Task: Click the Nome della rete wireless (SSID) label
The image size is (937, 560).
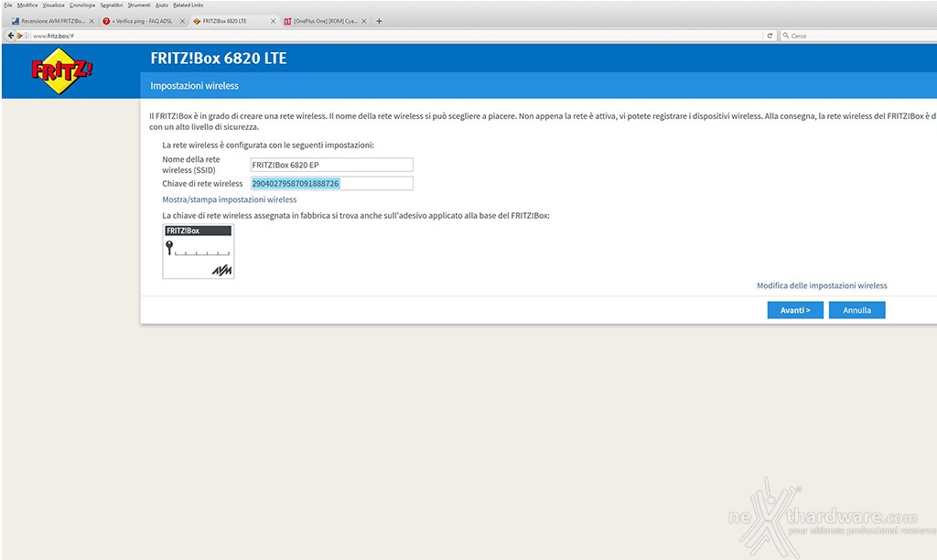Action: tap(191, 165)
